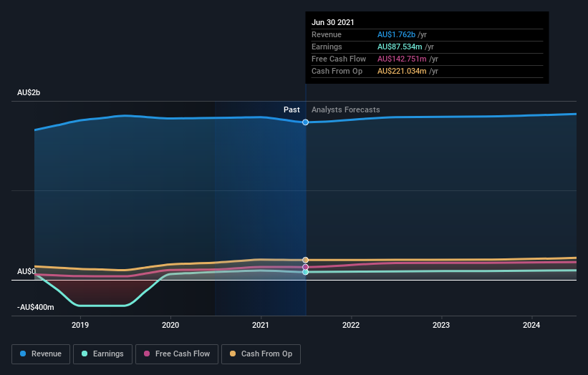Click the 'Revenue' row label in tooltip
The width and height of the screenshot is (588, 375).
(327, 34)
